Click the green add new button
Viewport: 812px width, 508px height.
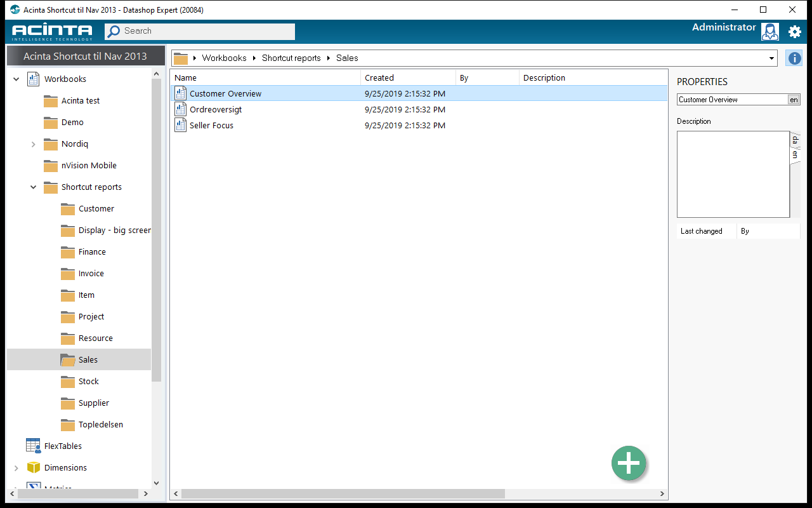click(629, 463)
